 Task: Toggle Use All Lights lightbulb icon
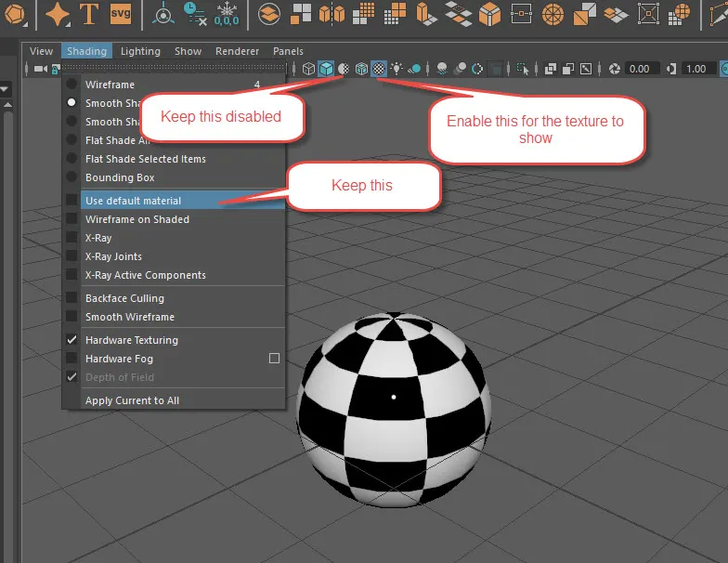coord(396,69)
